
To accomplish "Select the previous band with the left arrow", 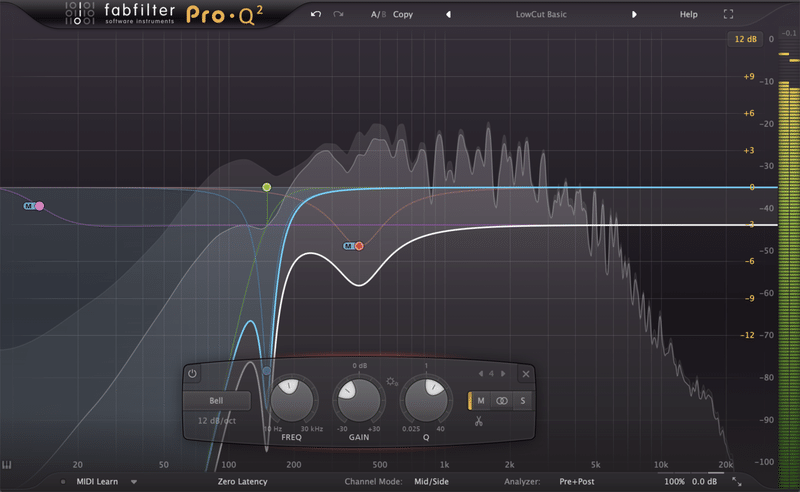I will (x=481, y=374).
